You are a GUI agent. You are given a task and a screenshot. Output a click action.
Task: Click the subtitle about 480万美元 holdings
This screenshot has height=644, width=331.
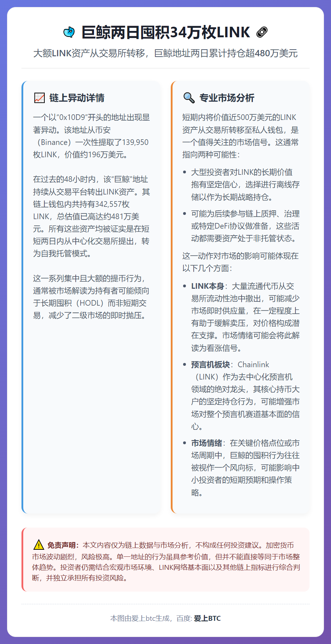pos(165,53)
